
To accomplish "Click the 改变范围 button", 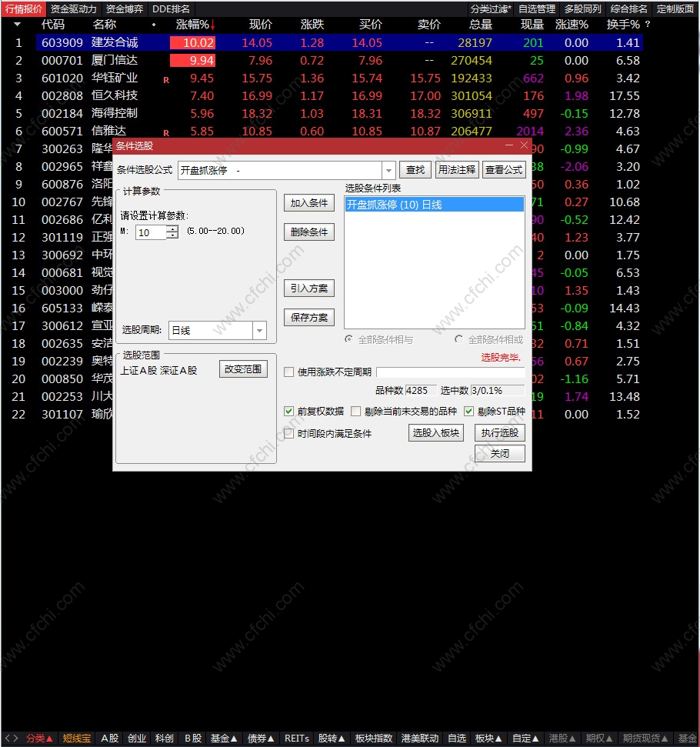I will point(243,369).
